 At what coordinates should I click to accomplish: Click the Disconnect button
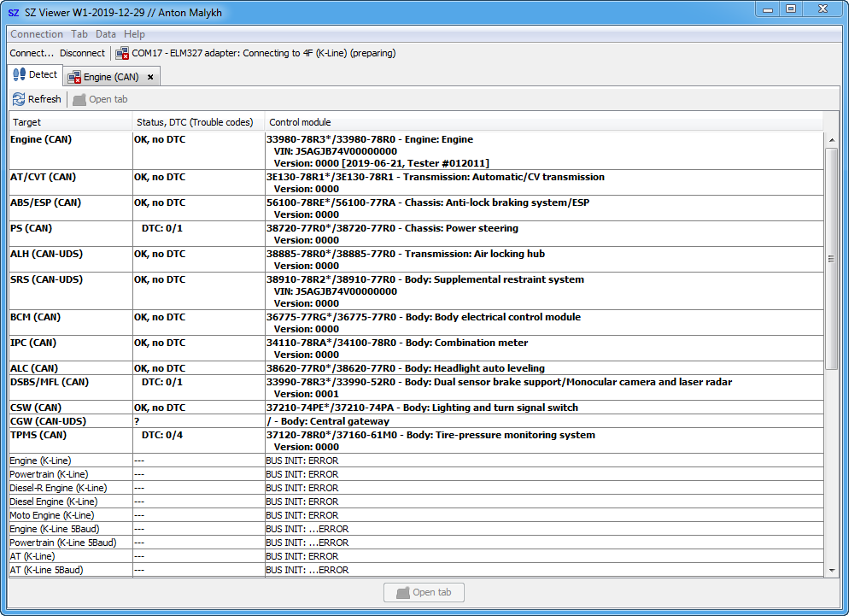(82, 53)
